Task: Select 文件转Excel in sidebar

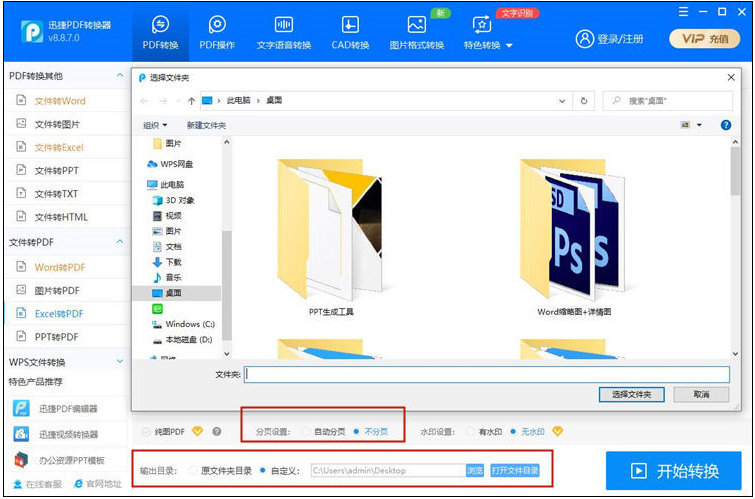Action: pos(59,147)
